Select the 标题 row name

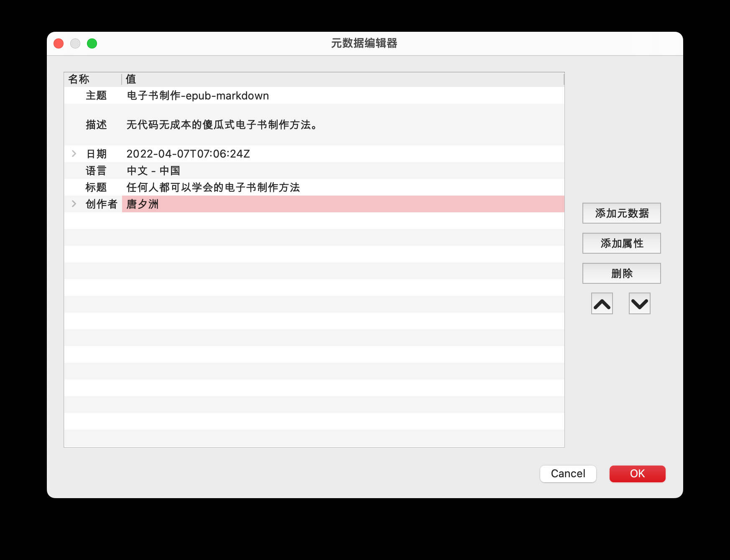click(x=96, y=188)
